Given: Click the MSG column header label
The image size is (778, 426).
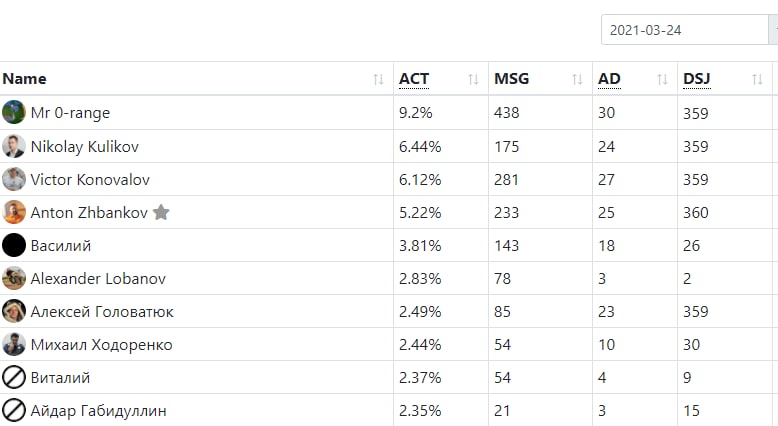Looking at the screenshot, I should point(512,79).
